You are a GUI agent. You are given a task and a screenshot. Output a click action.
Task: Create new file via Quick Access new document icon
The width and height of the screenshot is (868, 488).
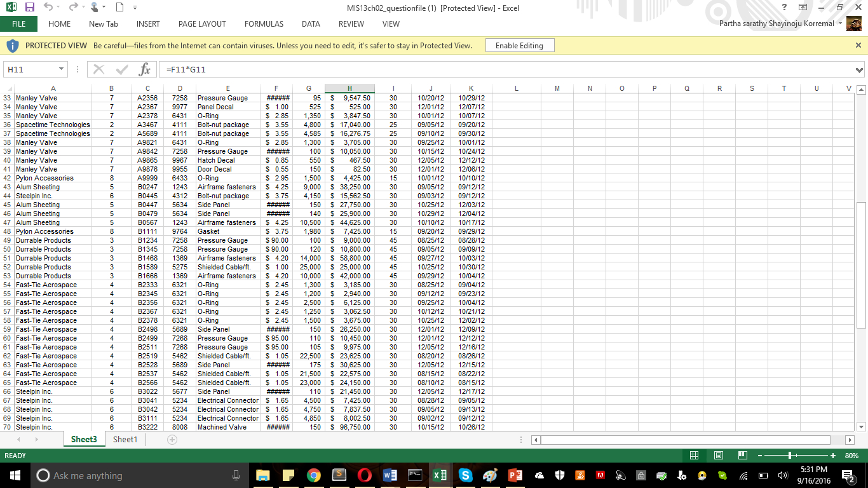click(x=118, y=7)
